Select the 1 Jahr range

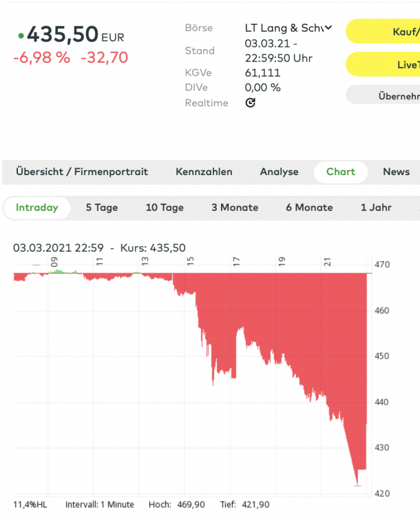tap(376, 207)
